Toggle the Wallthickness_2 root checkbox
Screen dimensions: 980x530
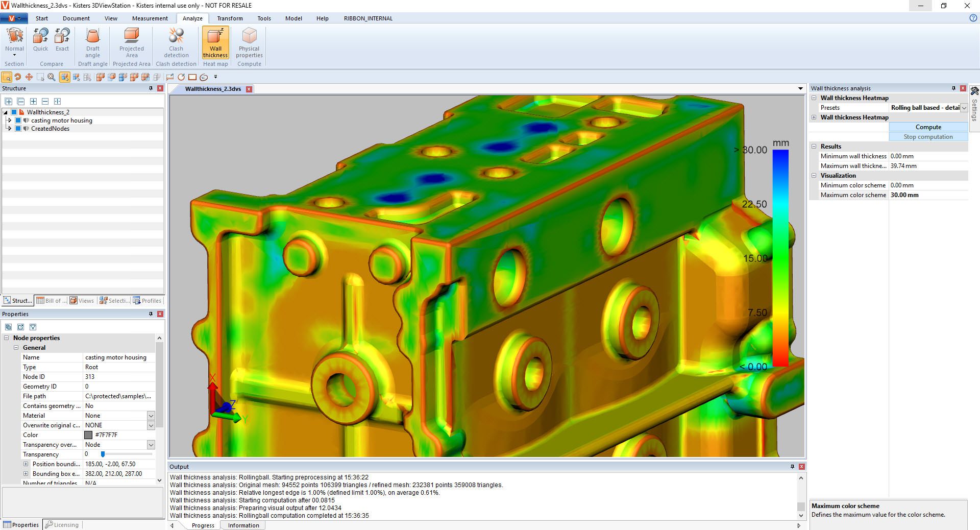[14, 112]
